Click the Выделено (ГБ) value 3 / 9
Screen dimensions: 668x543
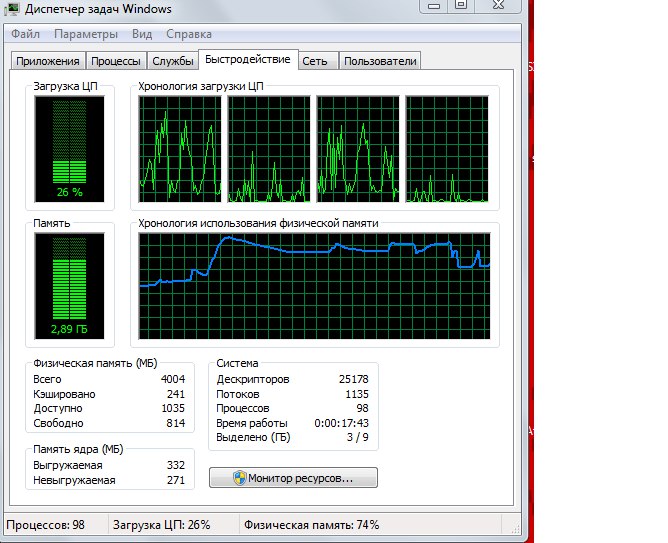point(358,437)
